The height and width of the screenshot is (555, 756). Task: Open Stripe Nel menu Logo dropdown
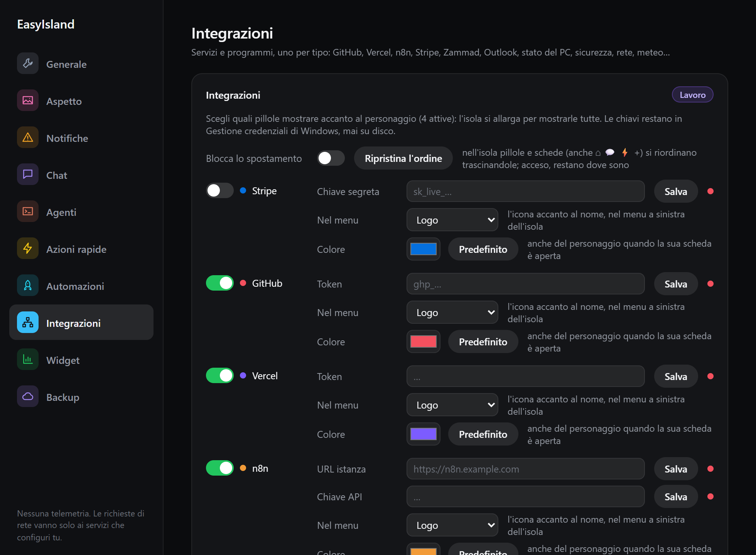[452, 220]
